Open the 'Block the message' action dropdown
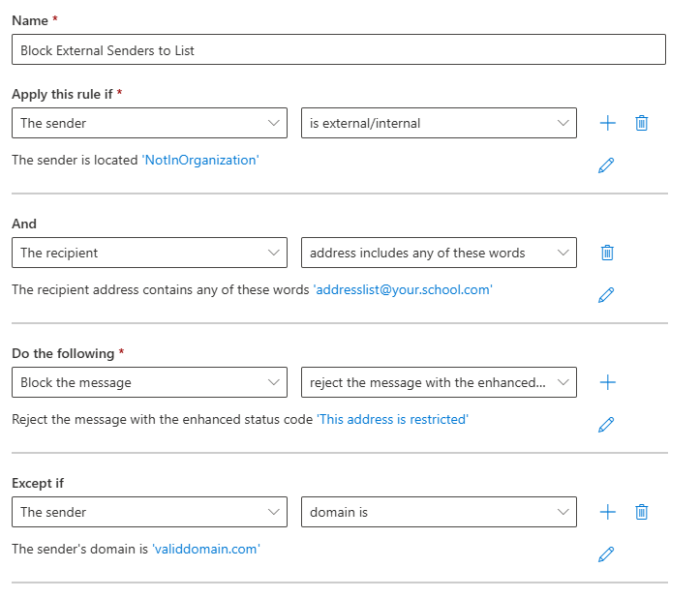This screenshot has height=598, width=700. [x=149, y=382]
